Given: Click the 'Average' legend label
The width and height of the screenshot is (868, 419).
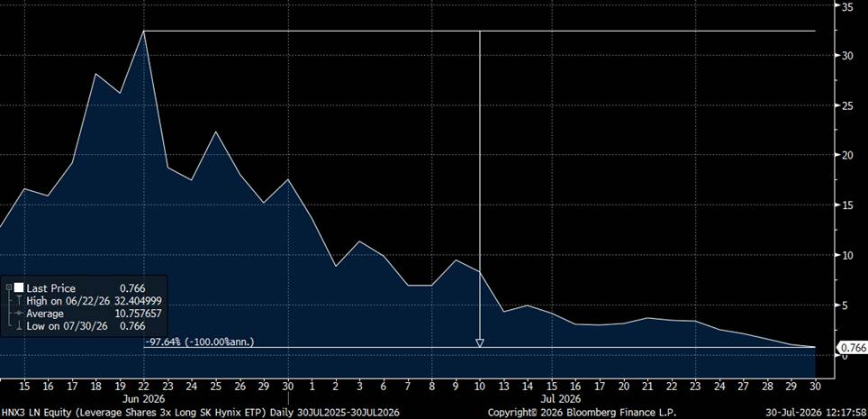Looking at the screenshot, I should 45,314.
